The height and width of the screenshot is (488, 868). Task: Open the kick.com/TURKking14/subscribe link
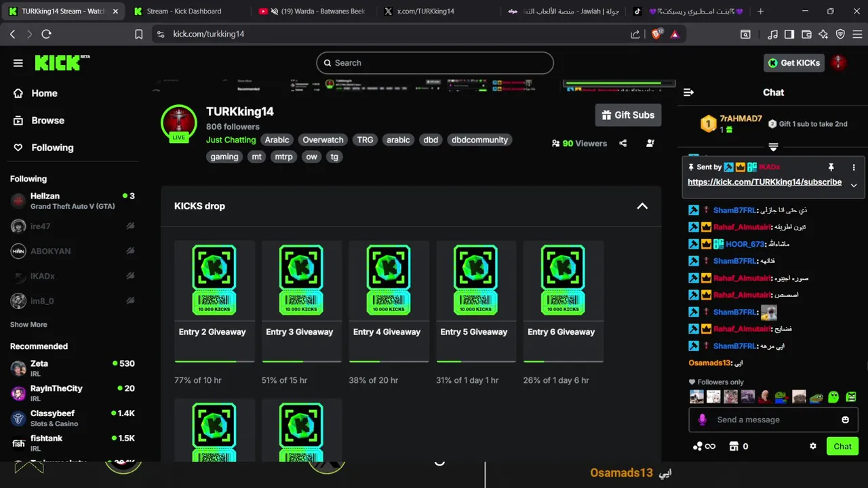point(764,182)
